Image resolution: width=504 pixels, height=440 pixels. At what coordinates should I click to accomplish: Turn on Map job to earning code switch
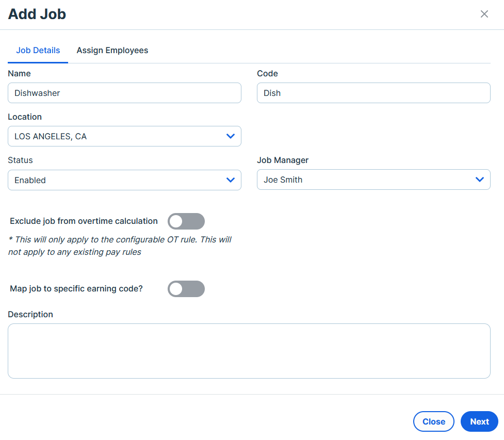point(186,289)
